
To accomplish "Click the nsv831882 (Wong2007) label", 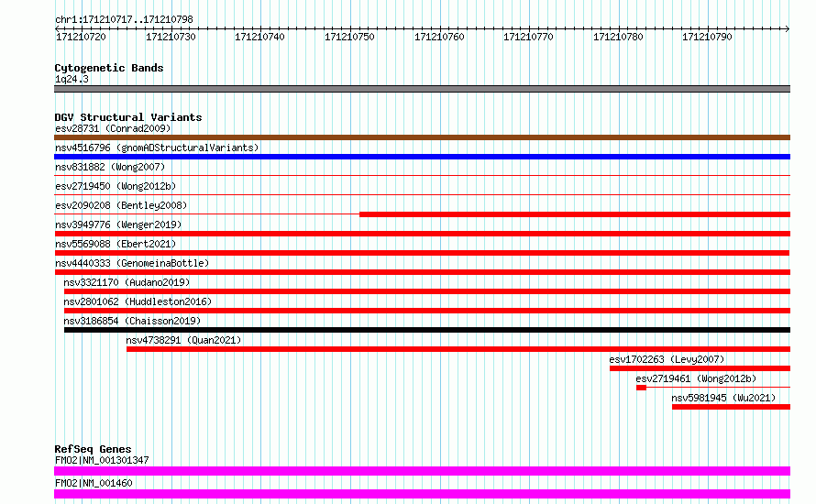I will [110, 167].
